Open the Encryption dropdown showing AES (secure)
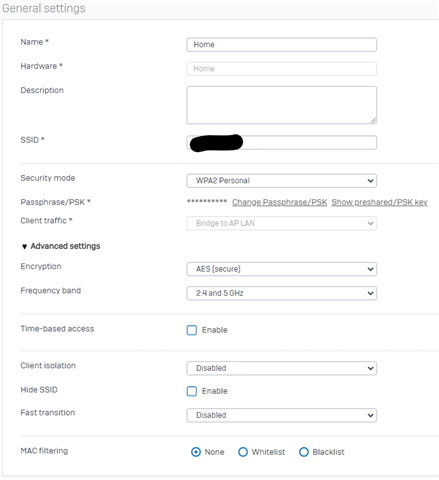 [282, 269]
